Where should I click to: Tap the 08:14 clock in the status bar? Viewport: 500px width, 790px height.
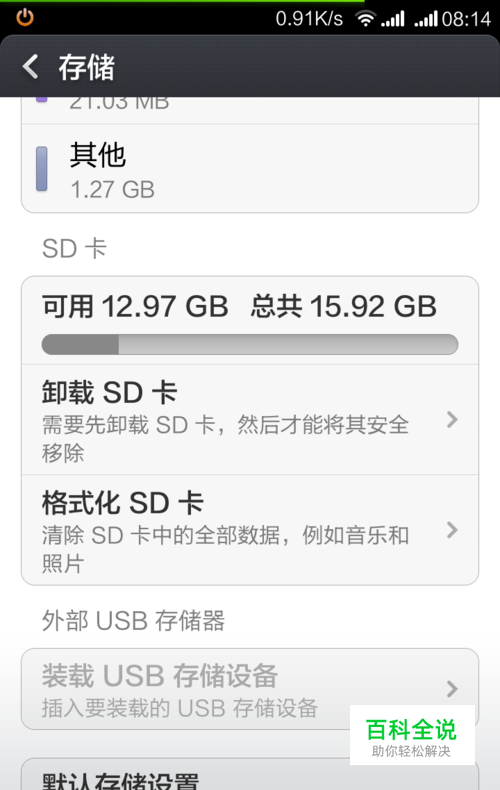click(x=466, y=19)
